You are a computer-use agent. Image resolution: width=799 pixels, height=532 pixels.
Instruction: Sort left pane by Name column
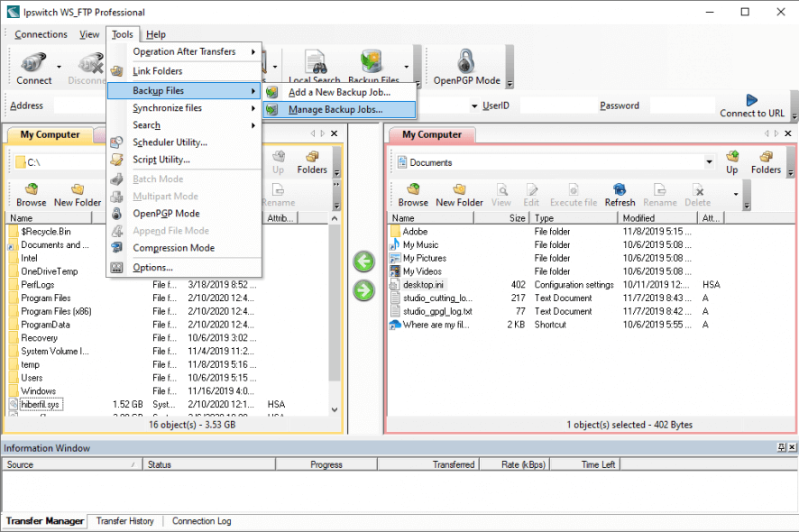pyautogui.click(x=49, y=218)
